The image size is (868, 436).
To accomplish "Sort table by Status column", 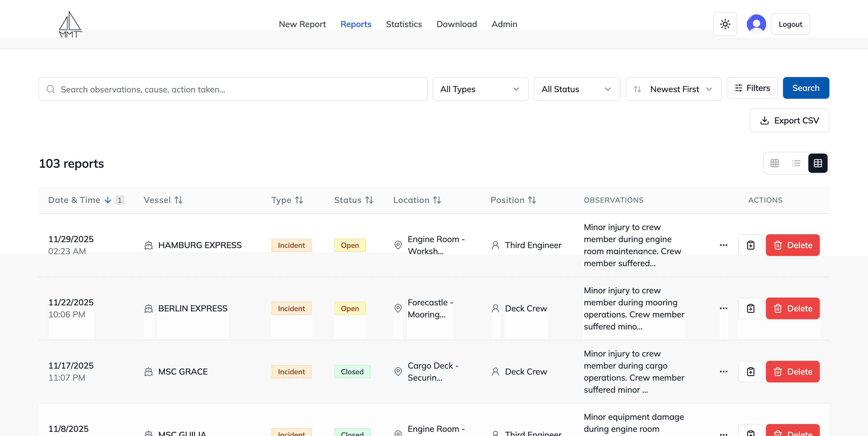I will click(x=353, y=200).
